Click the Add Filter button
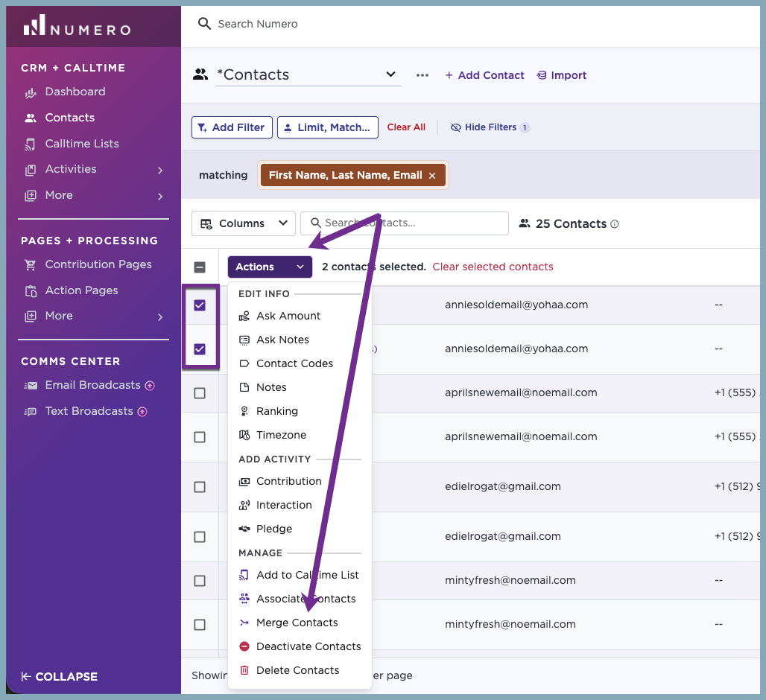The height and width of the screenshot is (700, 766). [232, 127]
